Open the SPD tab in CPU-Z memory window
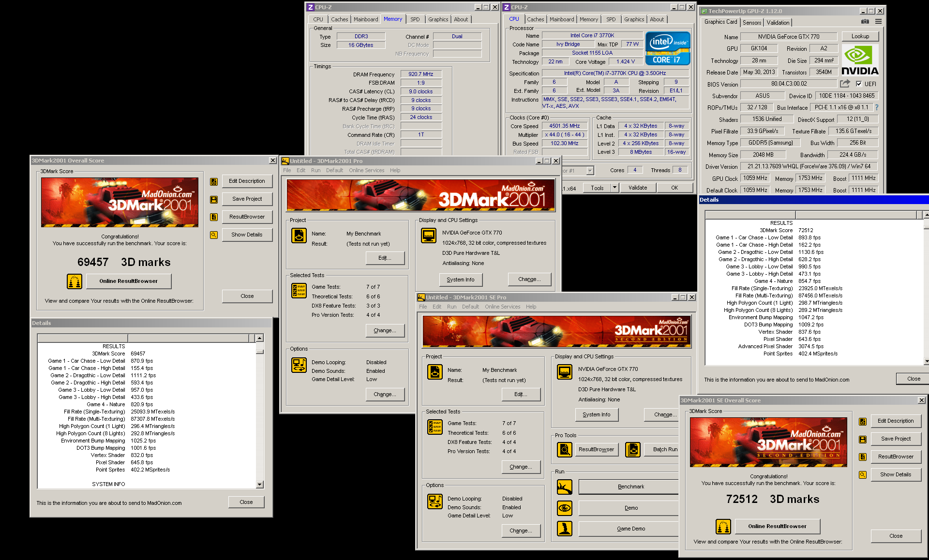The image size is (929, 560). pyautogui.click(x=415, y=19)
